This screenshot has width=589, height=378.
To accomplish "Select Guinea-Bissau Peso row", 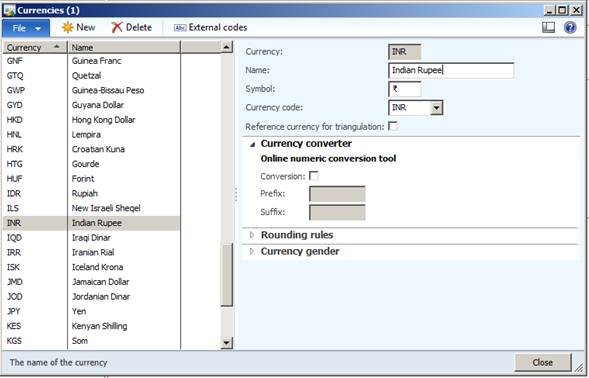I will tap(92, 90).
